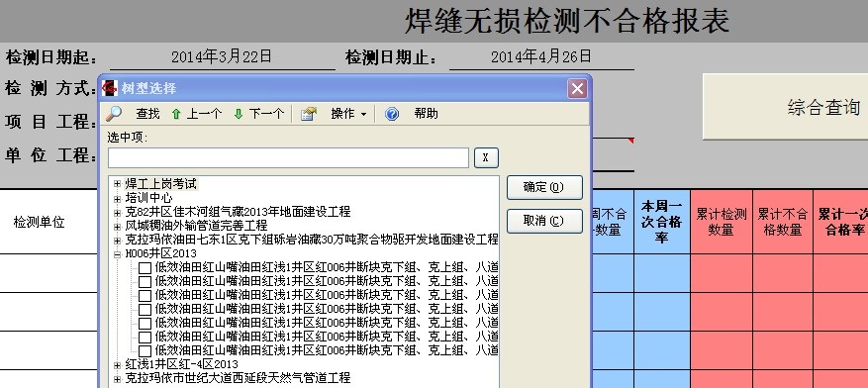This screenshot has height=388, width=868.
Task: Select 克82井区佳木河组气藏2013年地面建设工程 label
Action: [238, 212]
